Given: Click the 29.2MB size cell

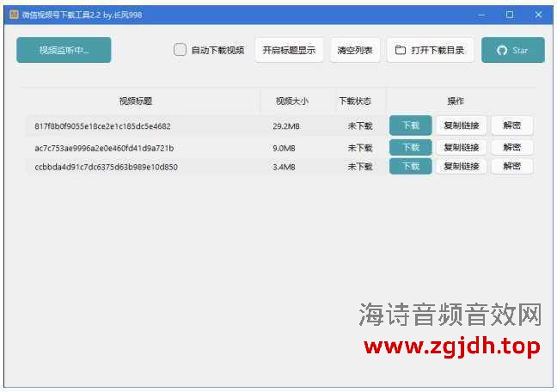Looking at the screenshot, I should tap(286, 126).
